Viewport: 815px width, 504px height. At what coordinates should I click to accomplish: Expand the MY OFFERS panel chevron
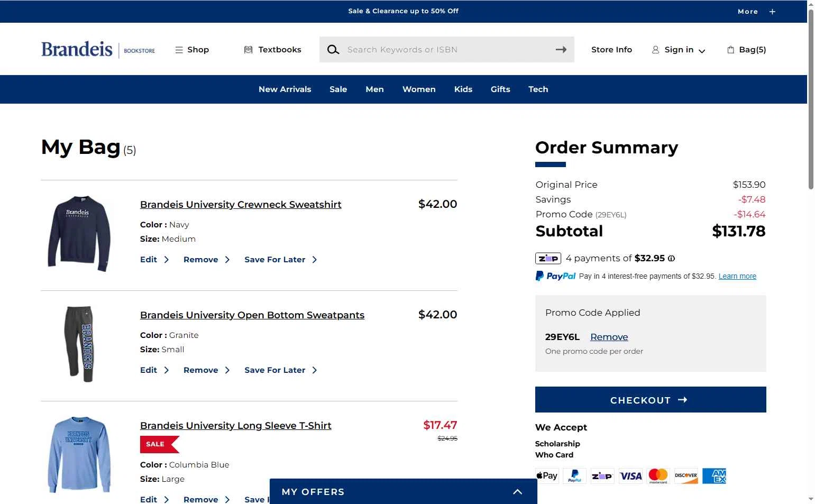click(x=518, y=492)
